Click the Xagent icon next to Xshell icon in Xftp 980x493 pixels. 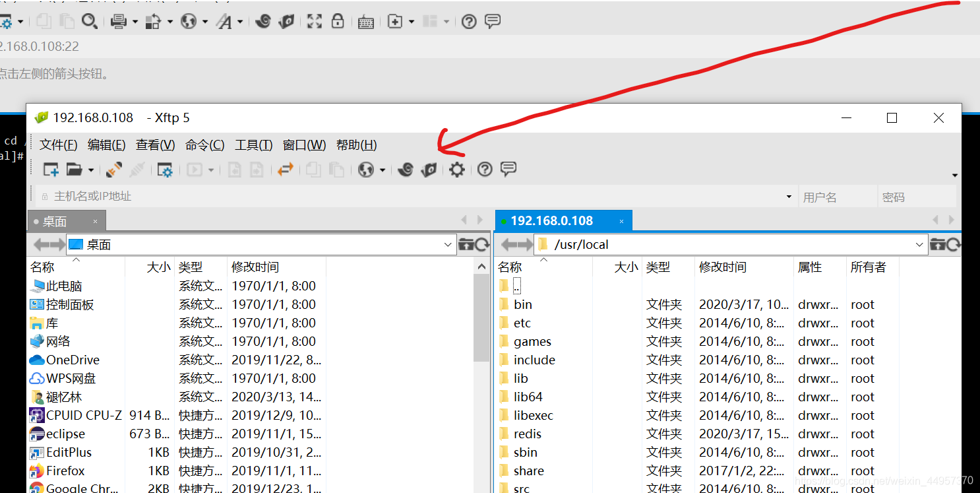(x=429, y=170)
